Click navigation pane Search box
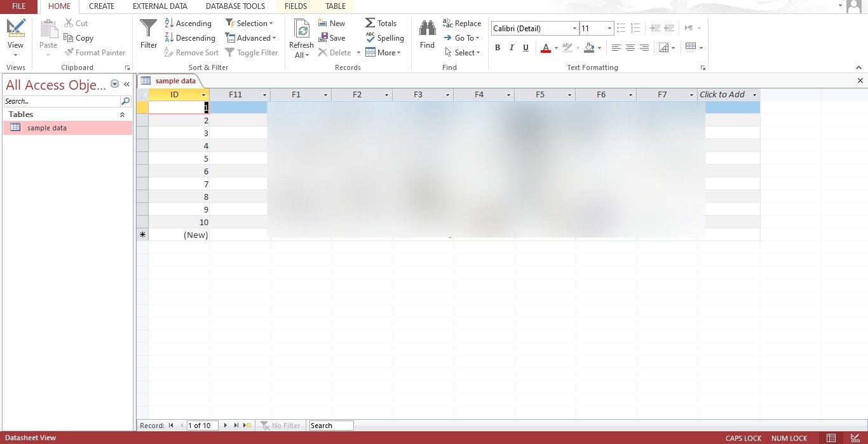The width and height of the screenshot is (868, 444). click(x=62, y=101)
